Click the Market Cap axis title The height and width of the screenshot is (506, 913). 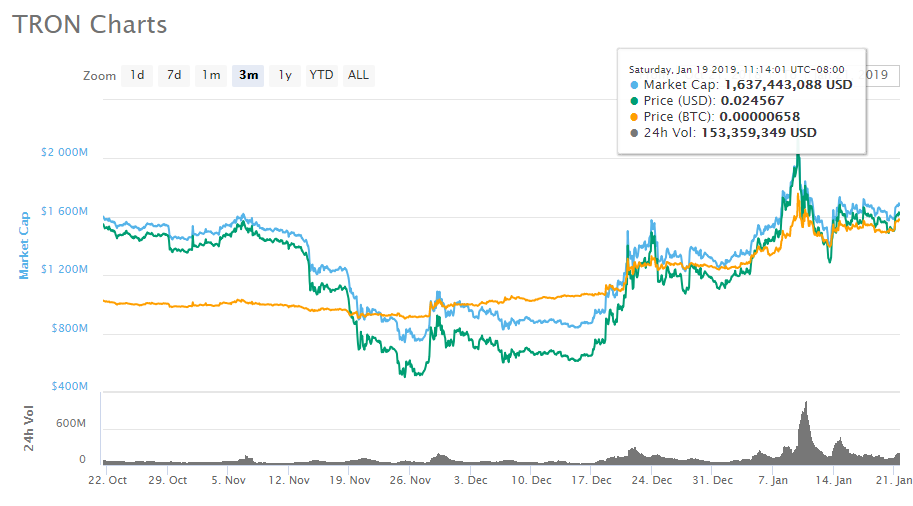point(24,245)
